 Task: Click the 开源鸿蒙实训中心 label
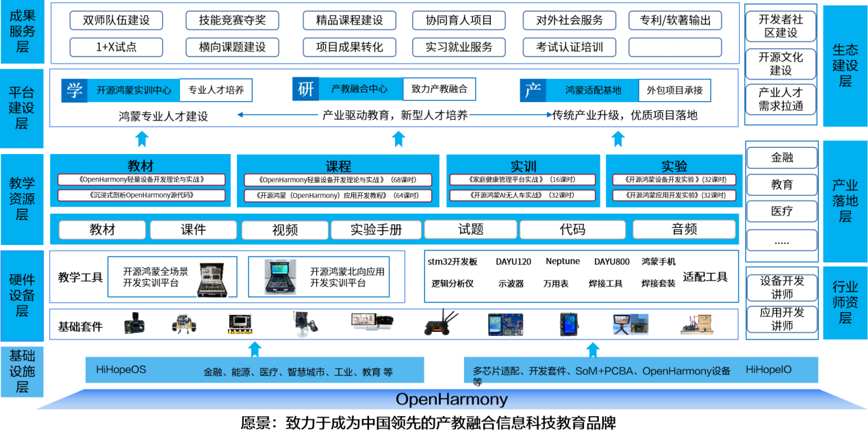click(x=133, y=90)
